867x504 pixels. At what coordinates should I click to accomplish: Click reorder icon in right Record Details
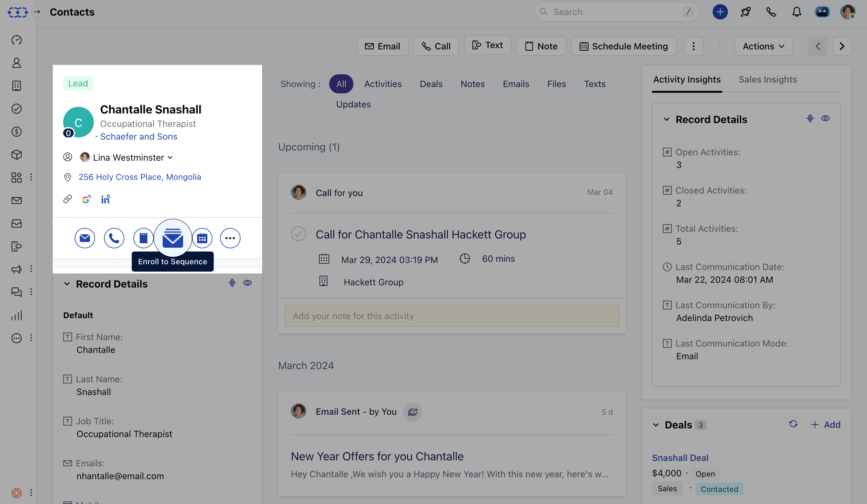pos(810,119)
